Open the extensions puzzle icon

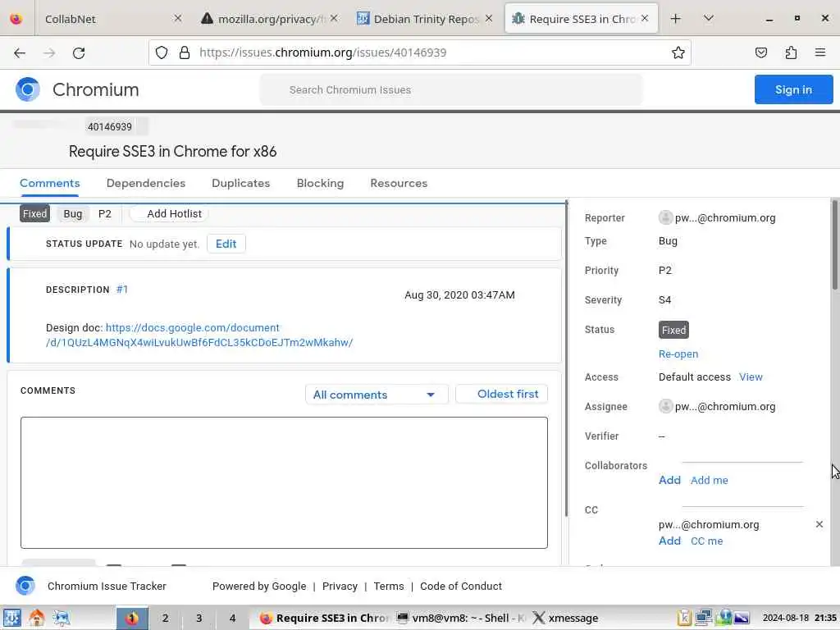[791, 52]
